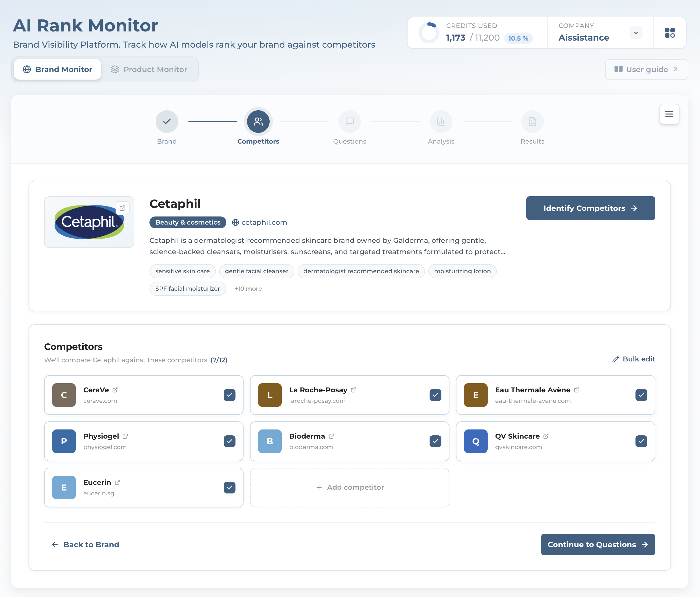Click the 'eucerin.sg' domain text
Screen dimensions: 700x597
click(x=99, y=493)
